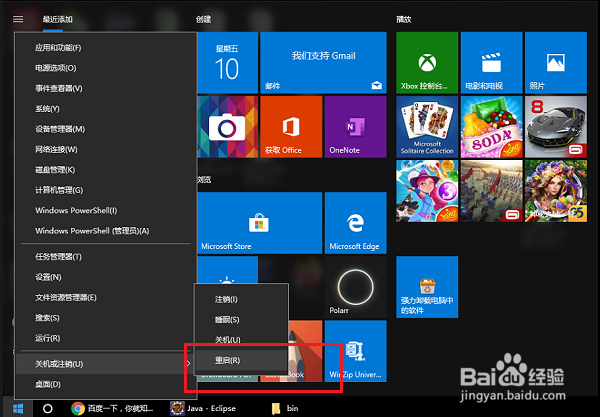Open the army battle game tile

coord(491,191)
